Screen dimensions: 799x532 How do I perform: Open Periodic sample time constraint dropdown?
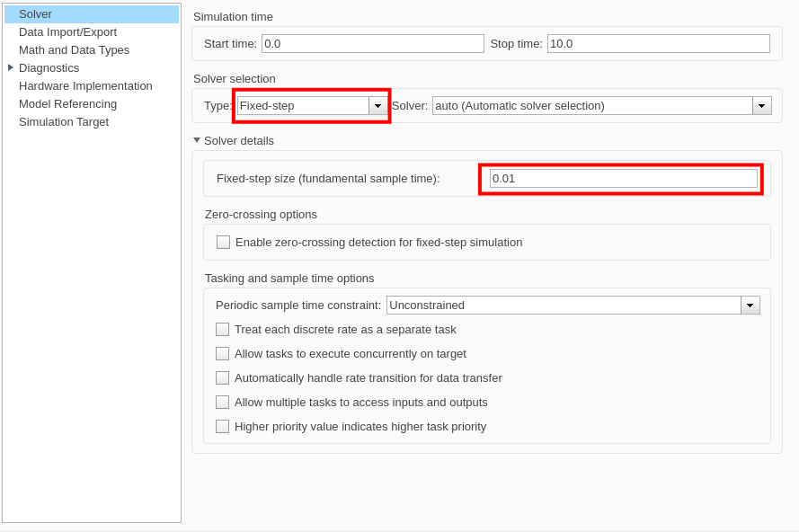click(x=750, y=306)
